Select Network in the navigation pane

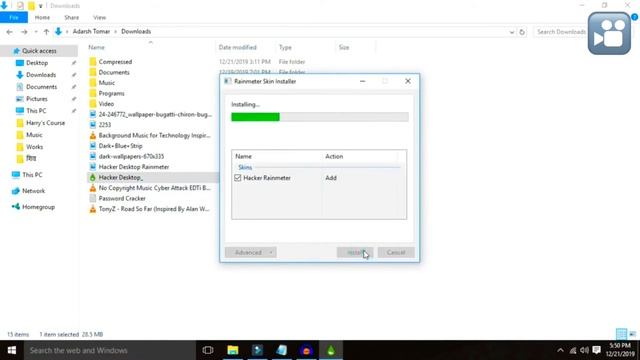point(33,191)
